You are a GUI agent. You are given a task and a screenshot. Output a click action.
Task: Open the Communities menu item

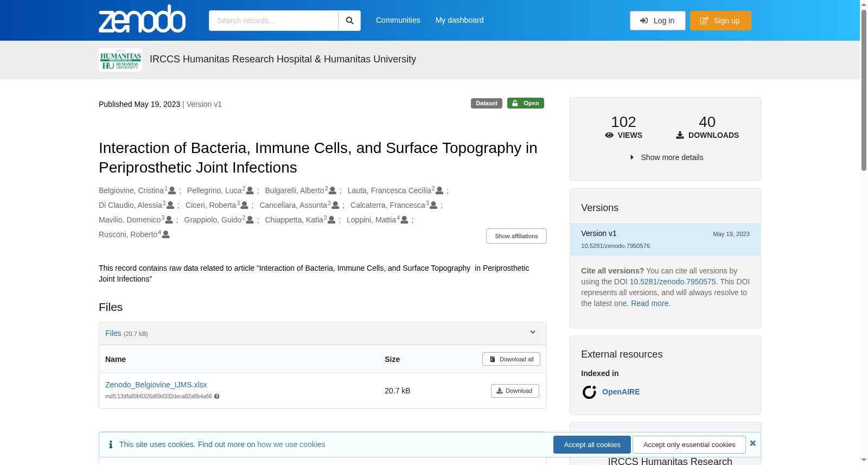tap(398, 20)
